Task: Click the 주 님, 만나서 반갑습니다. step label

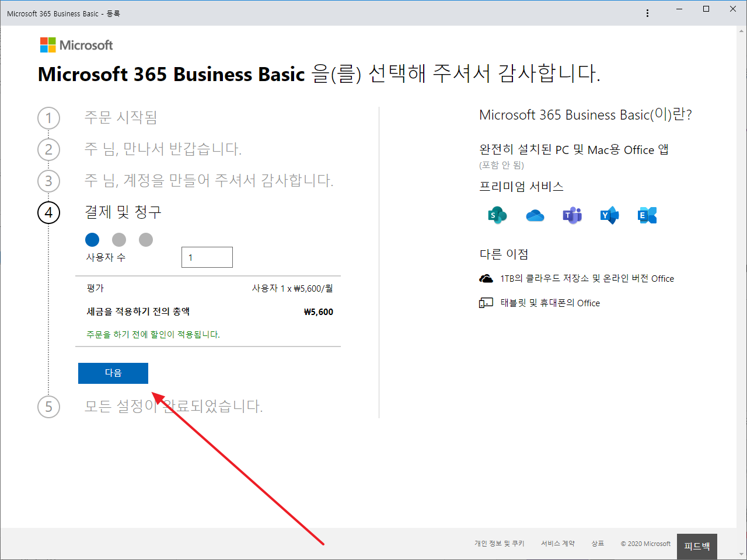Action: click(x=163, y=149)
